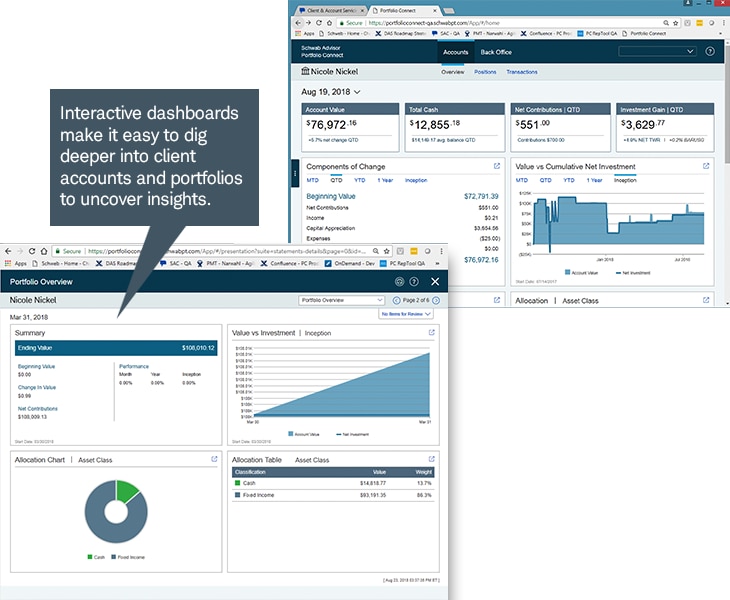Select Inception in Components of Change
Screen dimensions: 730x600
click(x=416, y=180)
